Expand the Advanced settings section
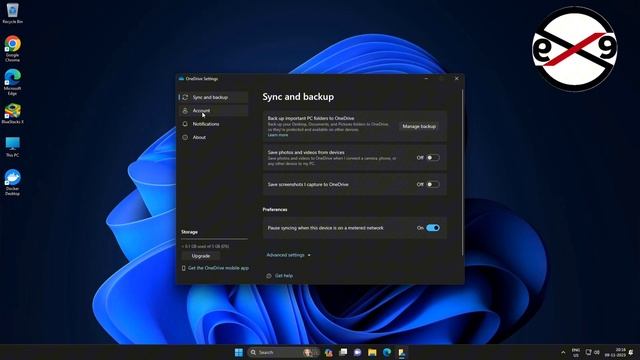The image size is (640, 360). point(288,255)
